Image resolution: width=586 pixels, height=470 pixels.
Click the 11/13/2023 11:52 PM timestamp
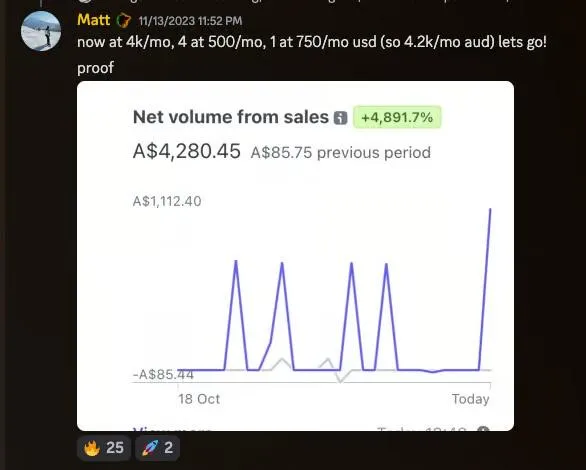coord(190,21)
